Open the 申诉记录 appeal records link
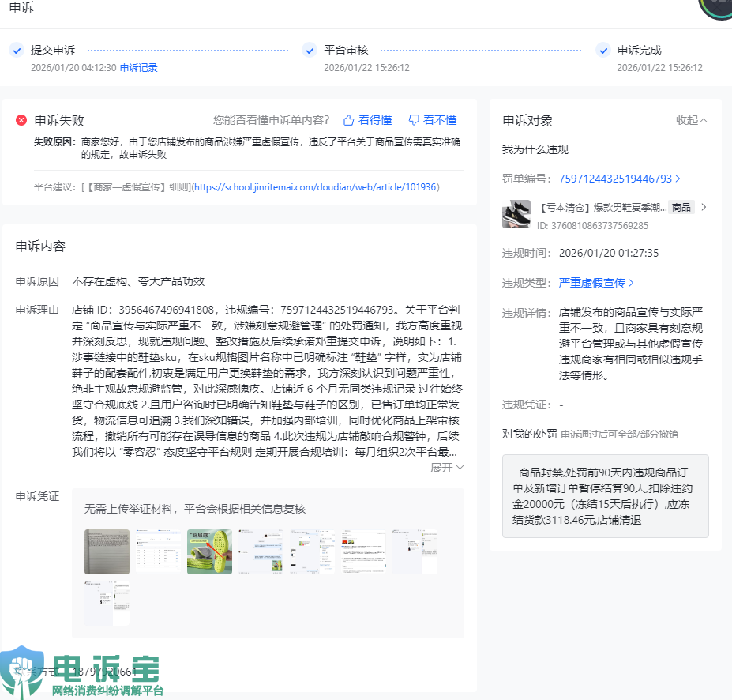This screenshot has width=732, height=700. point(139,68)
